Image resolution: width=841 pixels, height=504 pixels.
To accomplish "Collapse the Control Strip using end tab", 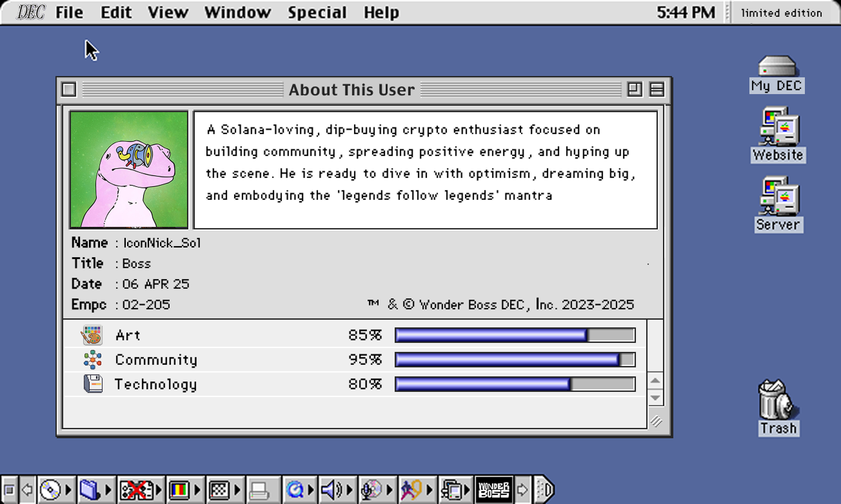I will coord(544,491).
